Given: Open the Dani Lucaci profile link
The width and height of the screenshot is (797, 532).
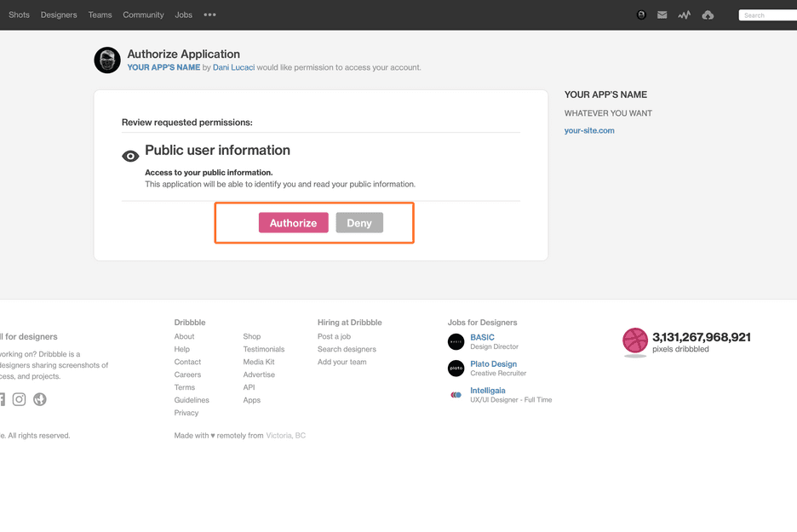Looking at the screenshot, I should pos(234,67).
